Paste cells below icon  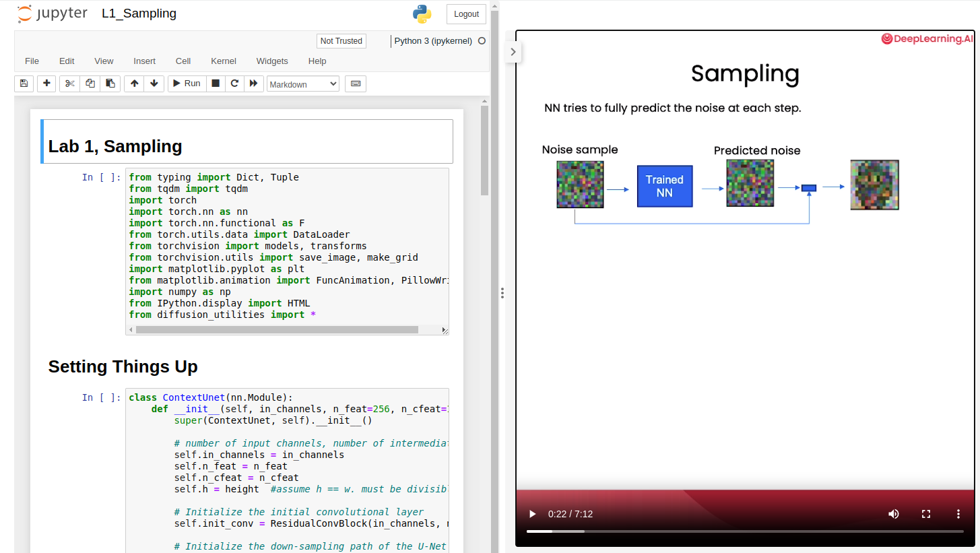point(110,84)
